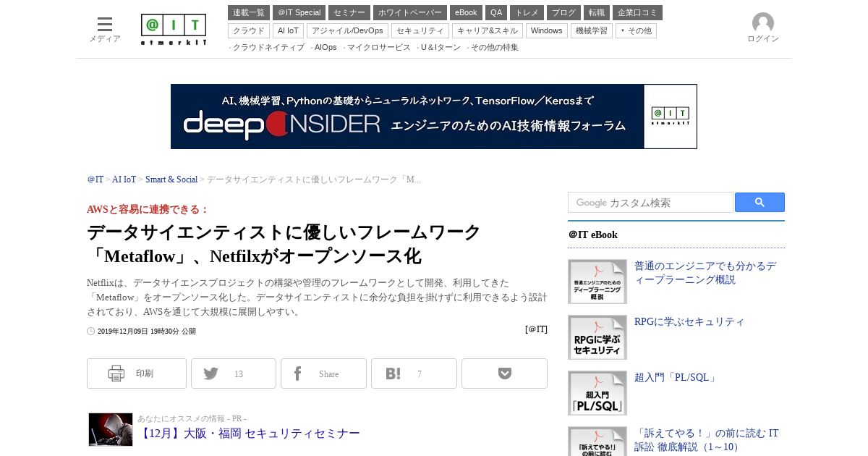
Task: Click the Deep Insider banner ad
Action: pos(434,117)
